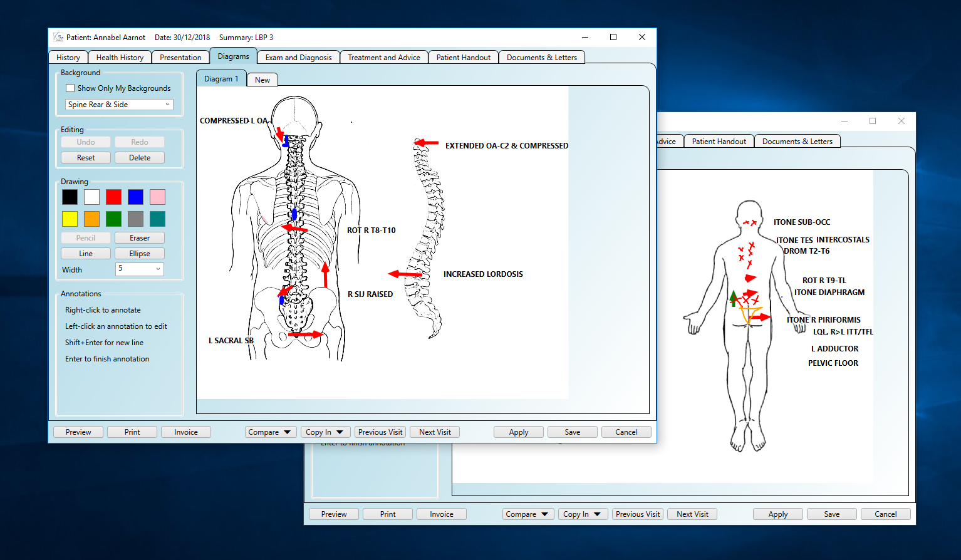The image size is (961, 560).
Task: Select the Line drawing tool
Action: [x=85, y=253]
